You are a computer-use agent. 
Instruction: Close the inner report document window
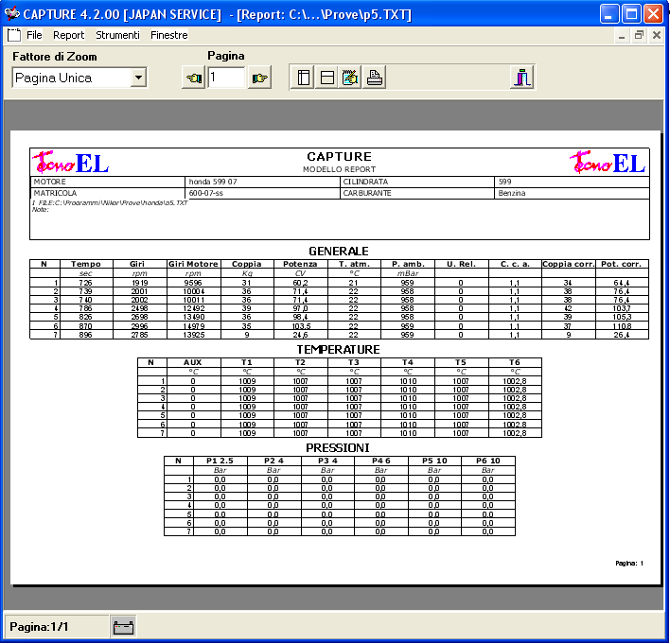[x=657, y=35]
